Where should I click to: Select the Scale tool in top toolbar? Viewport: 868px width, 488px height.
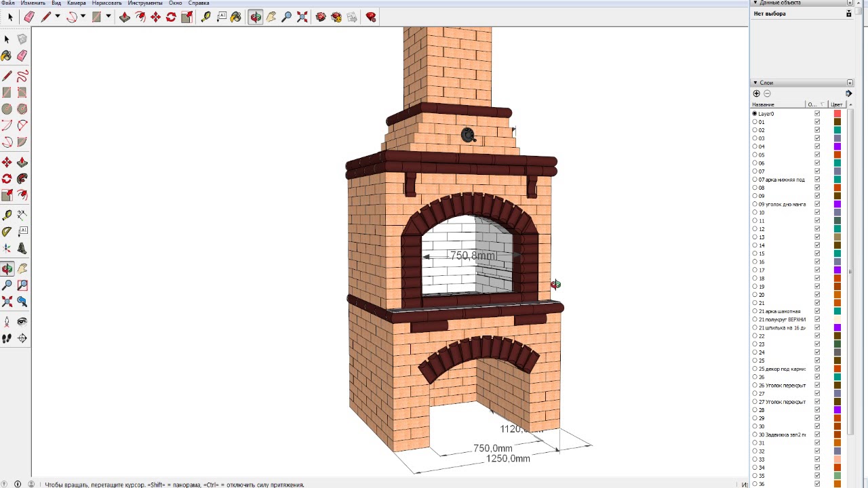coord(186,17)
